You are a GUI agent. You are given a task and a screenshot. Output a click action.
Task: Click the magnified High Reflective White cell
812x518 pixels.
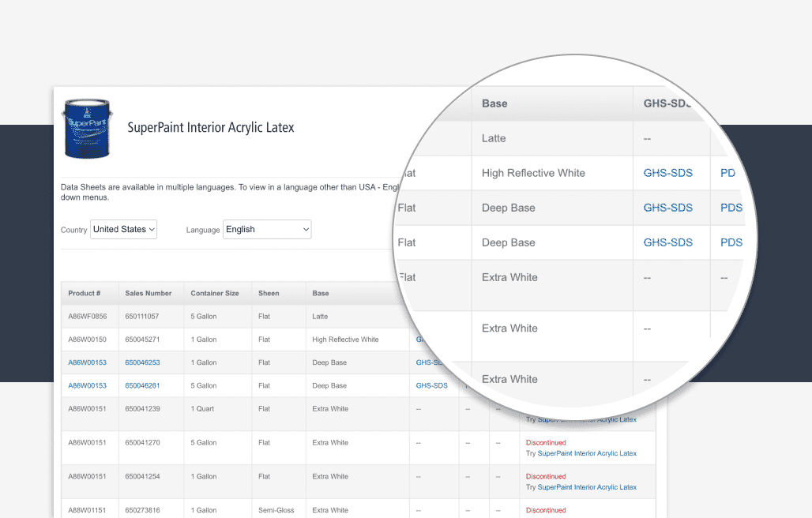tap(533, 174)
